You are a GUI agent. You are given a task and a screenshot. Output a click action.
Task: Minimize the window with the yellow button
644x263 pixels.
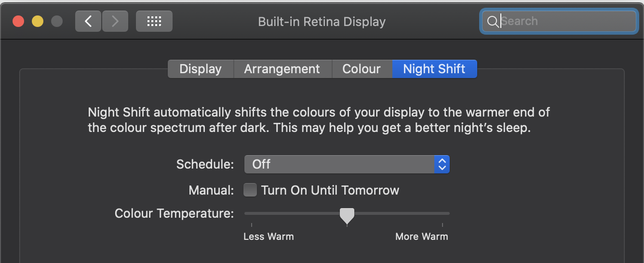pos(38,21)
